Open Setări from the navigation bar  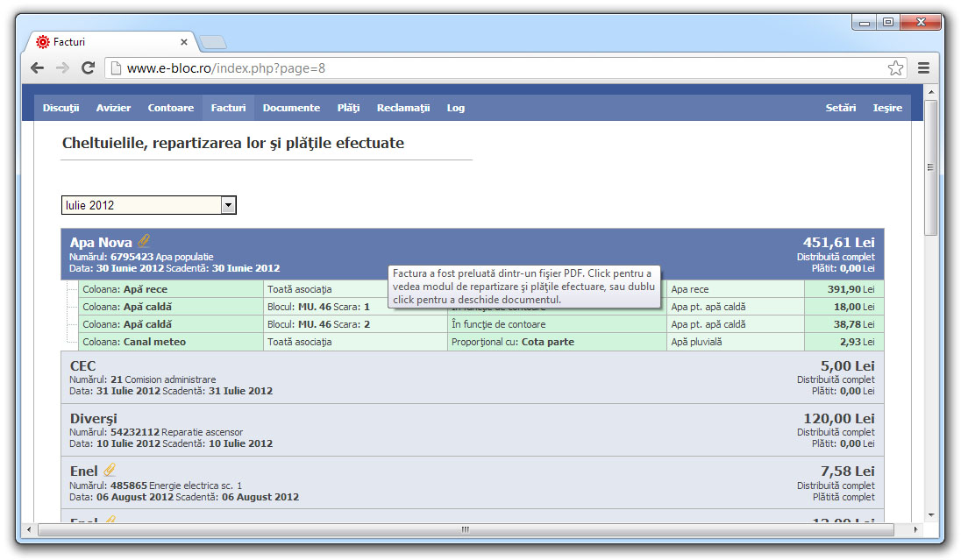(840, 108)
